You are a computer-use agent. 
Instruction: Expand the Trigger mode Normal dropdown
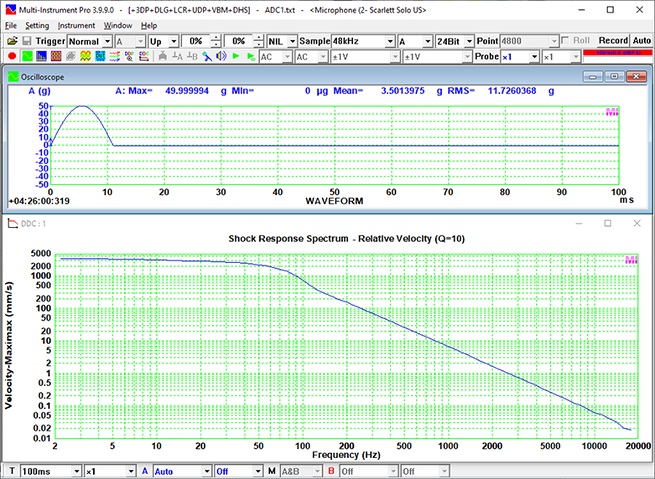tap(106, 41)
